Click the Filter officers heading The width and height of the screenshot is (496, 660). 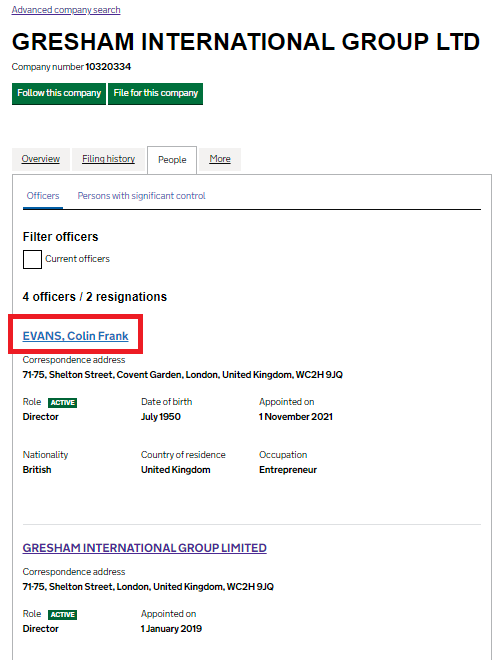60,237
